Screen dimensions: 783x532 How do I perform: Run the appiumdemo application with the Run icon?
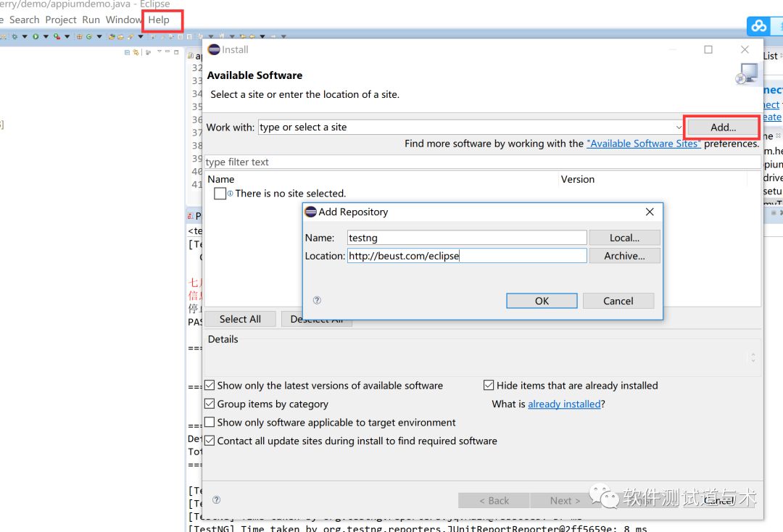pyautogui.click(x=36, y=37)
